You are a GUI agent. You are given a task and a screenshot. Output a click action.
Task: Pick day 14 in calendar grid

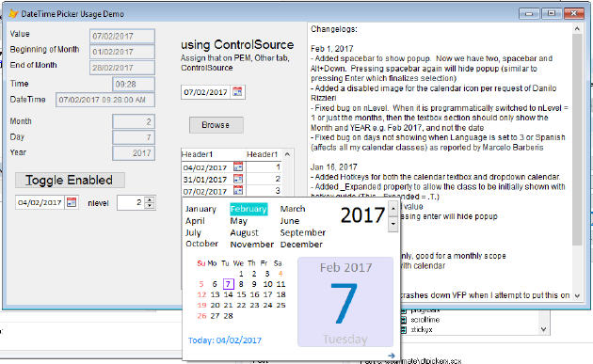(228, 294)
